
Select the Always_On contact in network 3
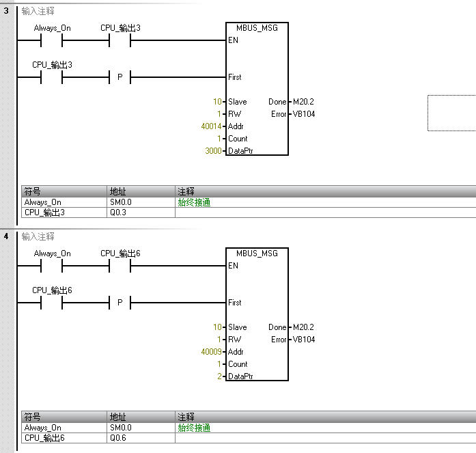tap(51, 40)
